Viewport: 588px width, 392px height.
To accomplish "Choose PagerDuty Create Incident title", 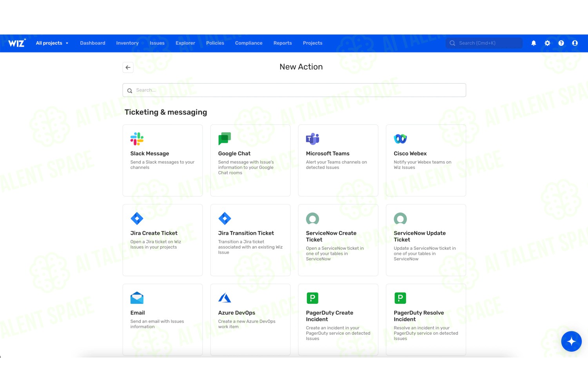I will click(x=330, y=316).
